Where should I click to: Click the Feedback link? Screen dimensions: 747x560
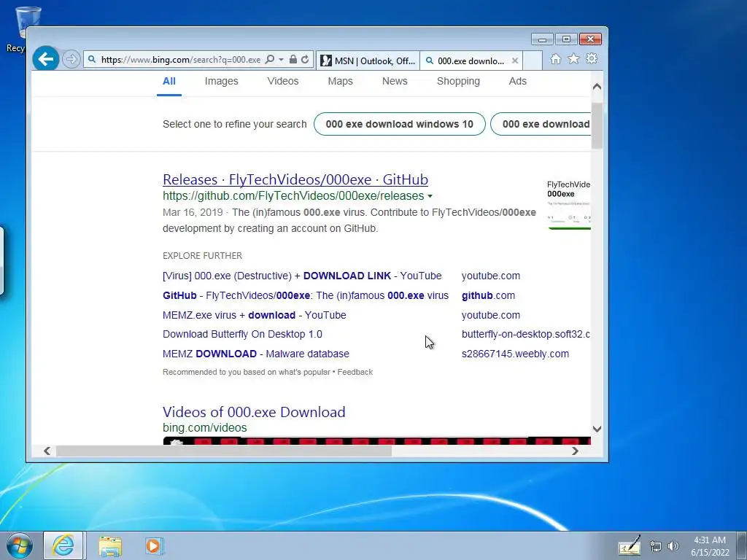[355, 372]
